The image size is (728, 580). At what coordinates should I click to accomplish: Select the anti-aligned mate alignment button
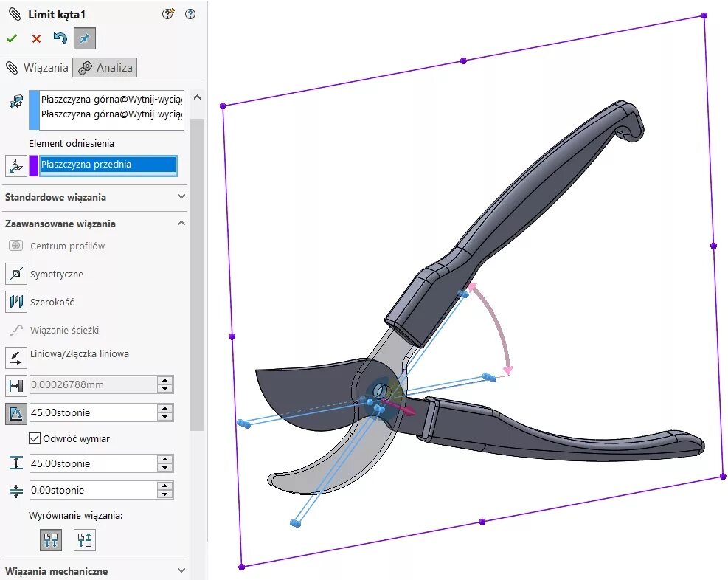85,539
